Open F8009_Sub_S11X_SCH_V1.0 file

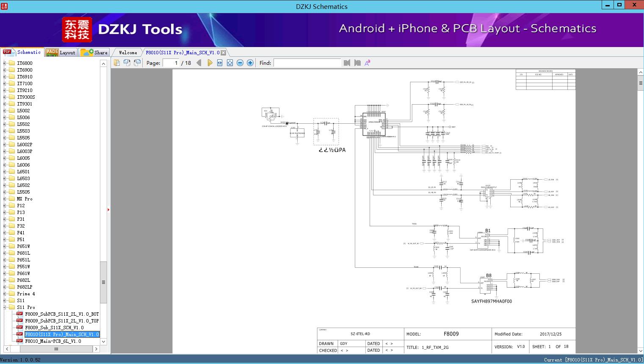[x=54, y=328]
